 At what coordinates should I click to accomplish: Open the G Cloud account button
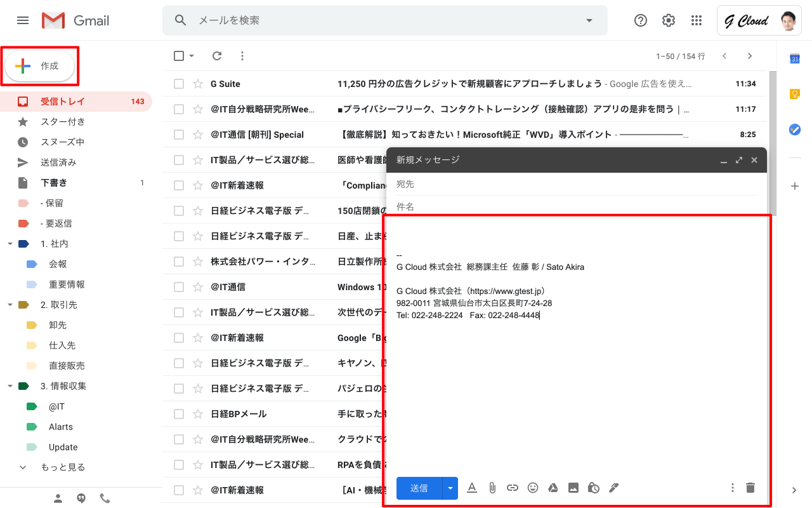(759, 21)
